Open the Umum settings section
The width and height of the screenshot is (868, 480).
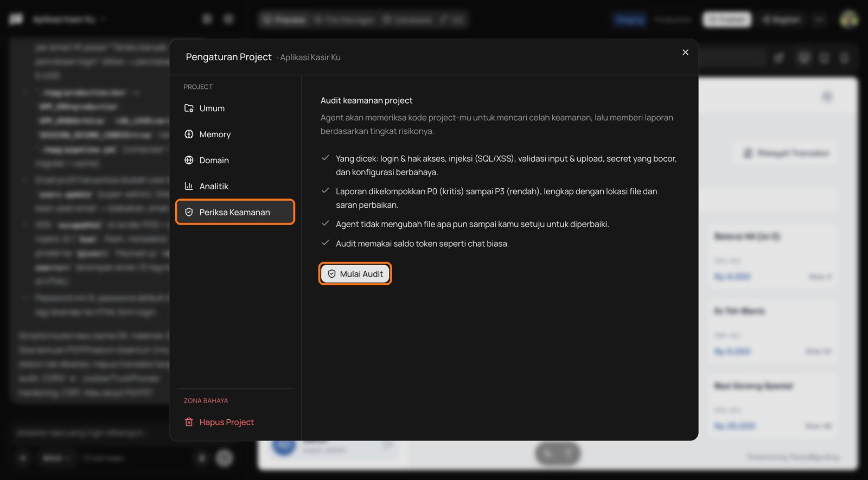click(x=235, y=108)
